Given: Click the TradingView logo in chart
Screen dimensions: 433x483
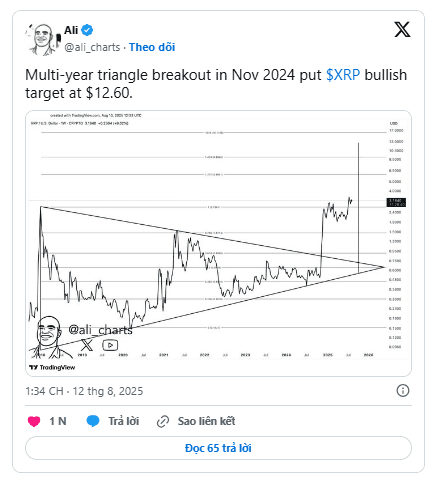Looking at the screenshot, I should (x=52, y=367).
